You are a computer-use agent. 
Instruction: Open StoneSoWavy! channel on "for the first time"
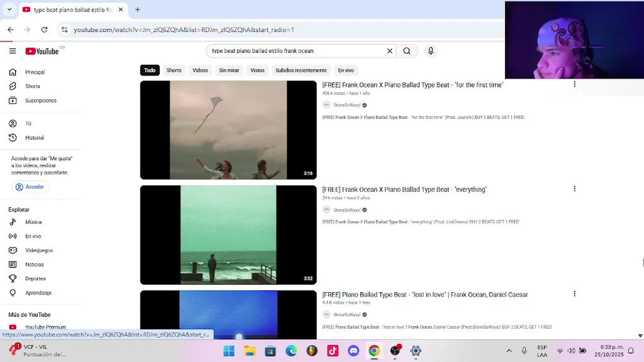coord(347,105)
